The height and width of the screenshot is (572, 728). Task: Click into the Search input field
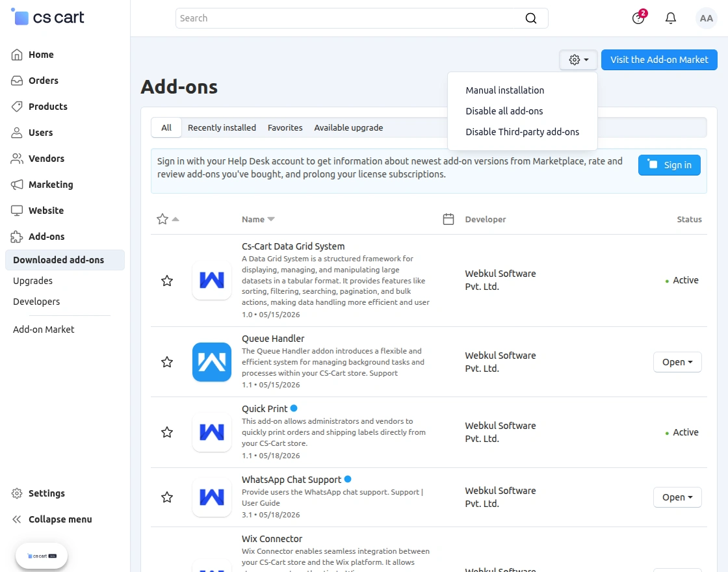click(350, 18)
